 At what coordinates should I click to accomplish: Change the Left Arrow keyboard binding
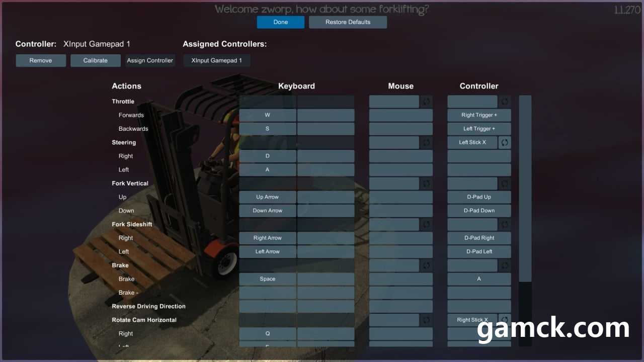pos(268,251)
